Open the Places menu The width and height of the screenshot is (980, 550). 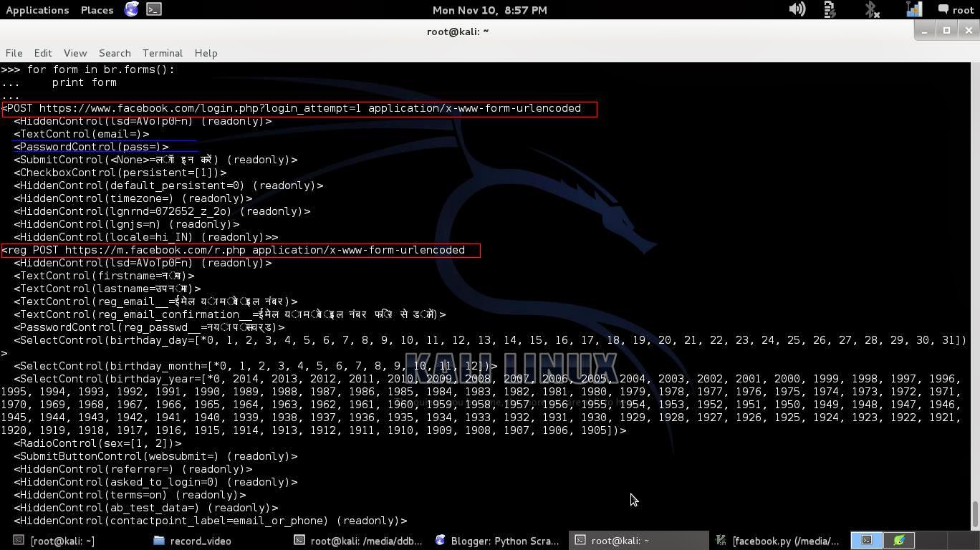click(96, 9)
